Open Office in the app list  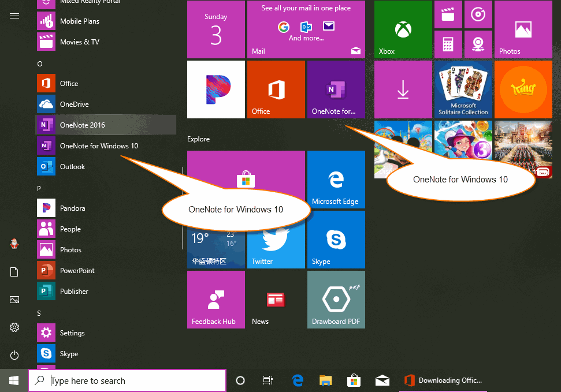click(x=106, y=83)
